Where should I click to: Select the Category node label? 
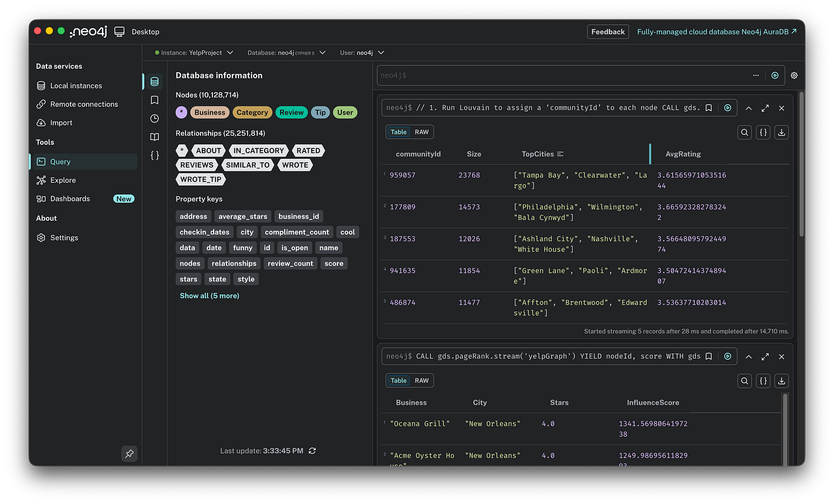252,112
